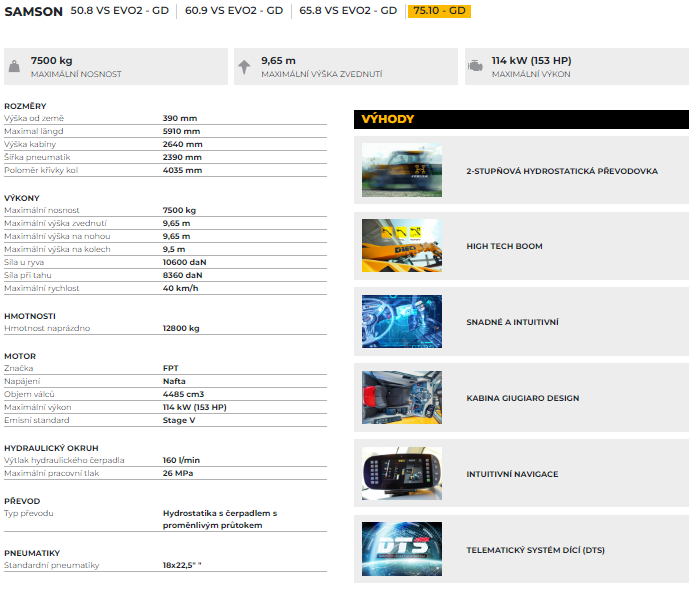Click the SNADNÉ A INTUITIVNÍ label
693x597 pixels.
pos(512,322)
